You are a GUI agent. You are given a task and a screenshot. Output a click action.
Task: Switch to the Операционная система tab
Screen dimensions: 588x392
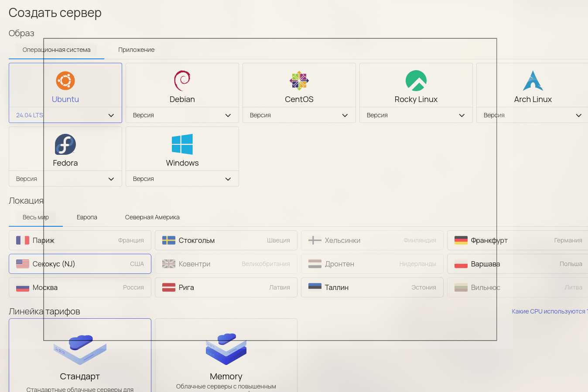pyautogui.click(x=57, y=50)
